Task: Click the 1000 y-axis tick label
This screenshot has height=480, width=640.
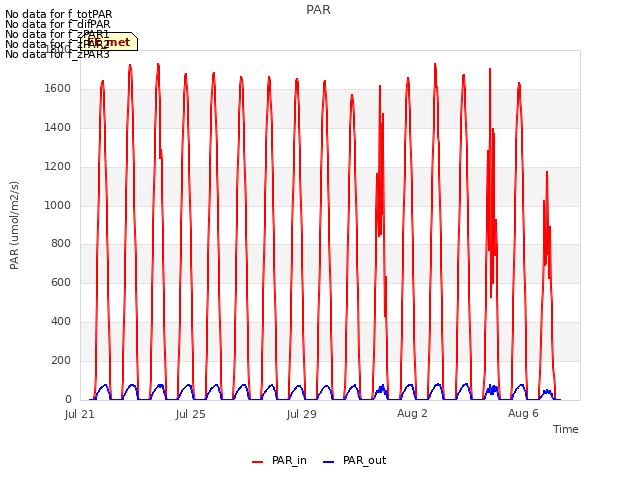Action: coord(58,205)
